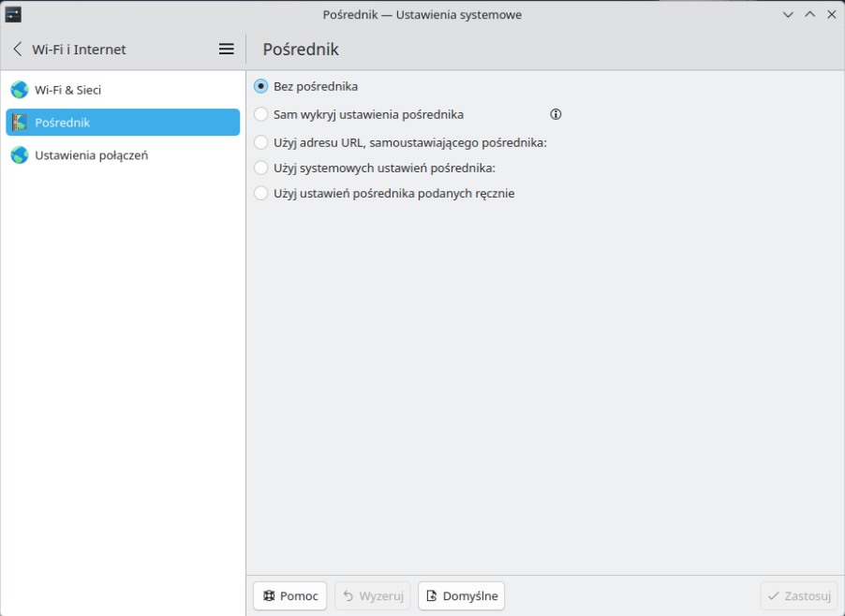This screenshot has width=845, height=616.
Task: Click the Pomoc button
Action: pyautogui.click(x=289, y=595)
